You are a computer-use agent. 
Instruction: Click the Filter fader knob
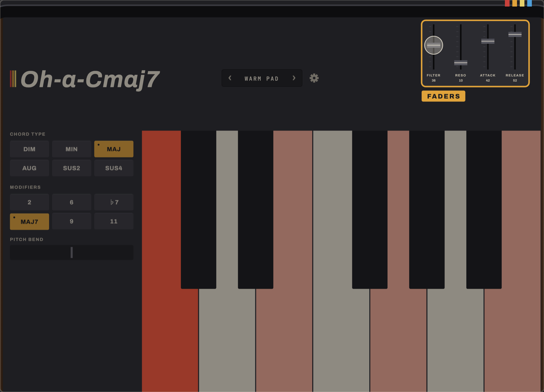[434, 45]
